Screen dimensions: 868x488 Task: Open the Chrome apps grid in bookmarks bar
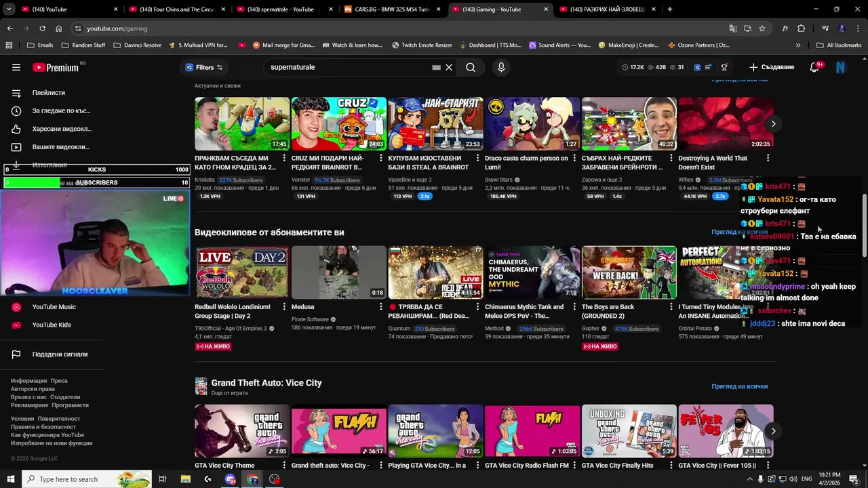point(9,45)
